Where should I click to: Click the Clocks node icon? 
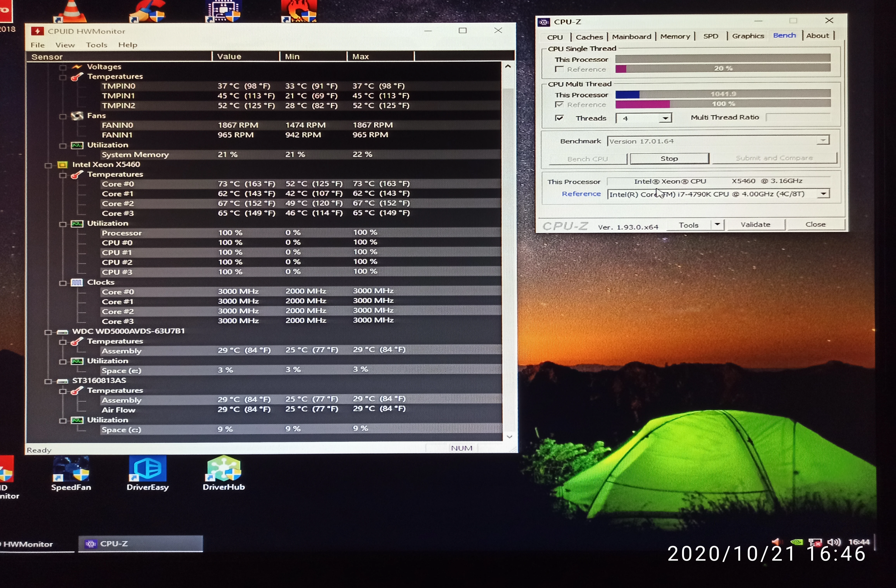(x=77, y=282)
